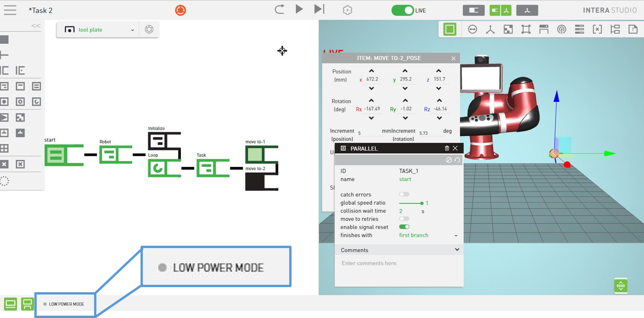This screenshot has width=644, height=318.
Task: Click the comments text box
Action: 399,270
